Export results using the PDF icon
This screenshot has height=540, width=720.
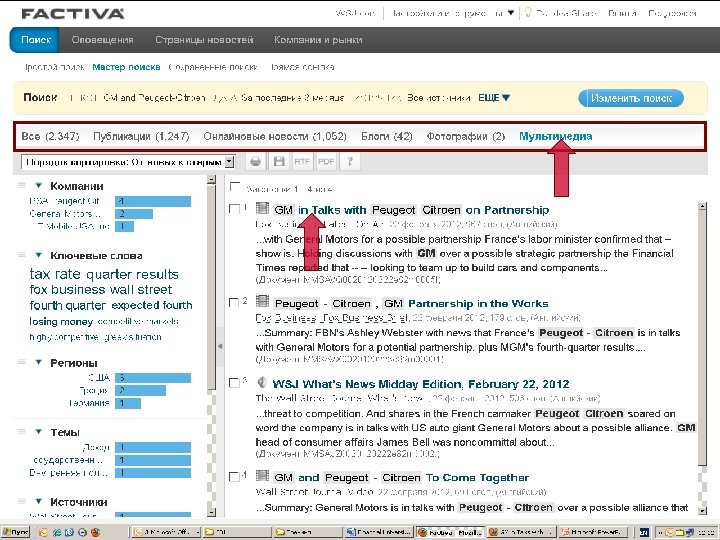pos(326,161)
